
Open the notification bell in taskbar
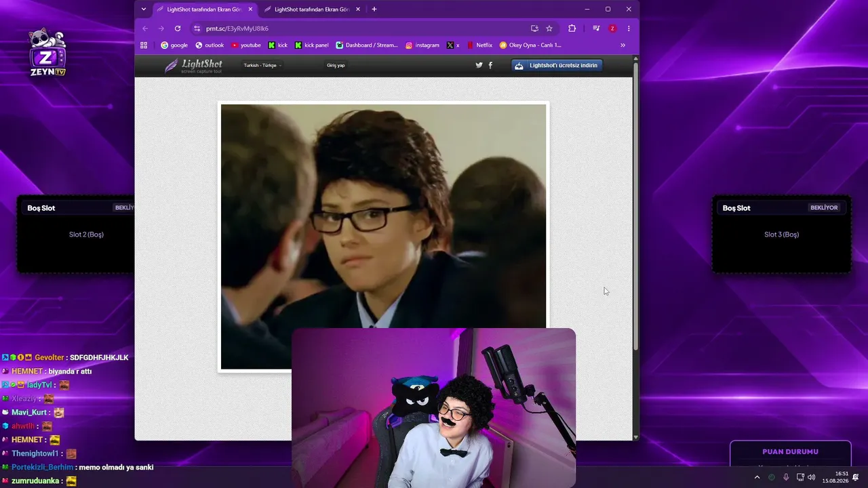856,477
